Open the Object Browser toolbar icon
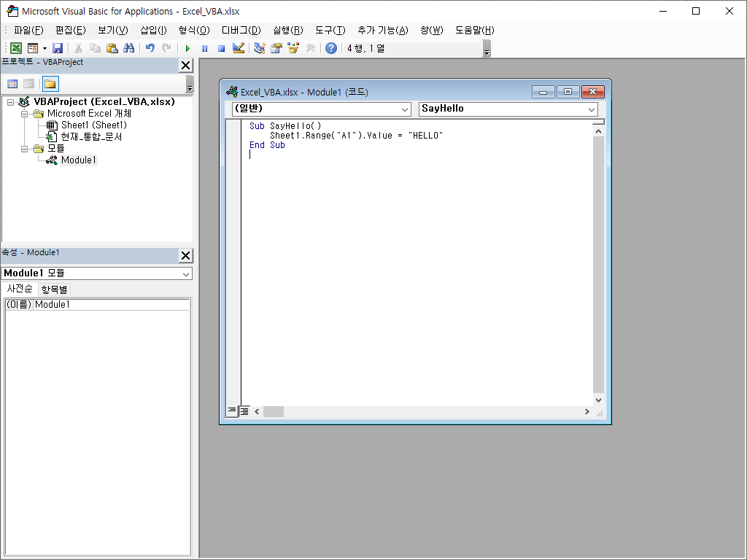This screenshot has height=560, width=747. tap(293, 48)
